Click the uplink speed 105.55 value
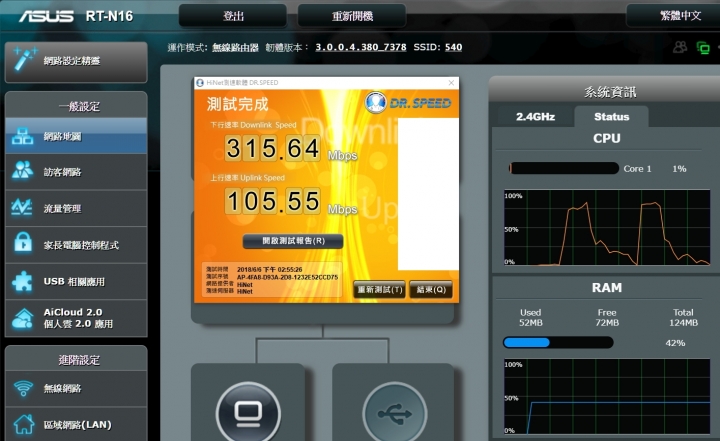Screen dimensions: 720x441 pos(272,201)
